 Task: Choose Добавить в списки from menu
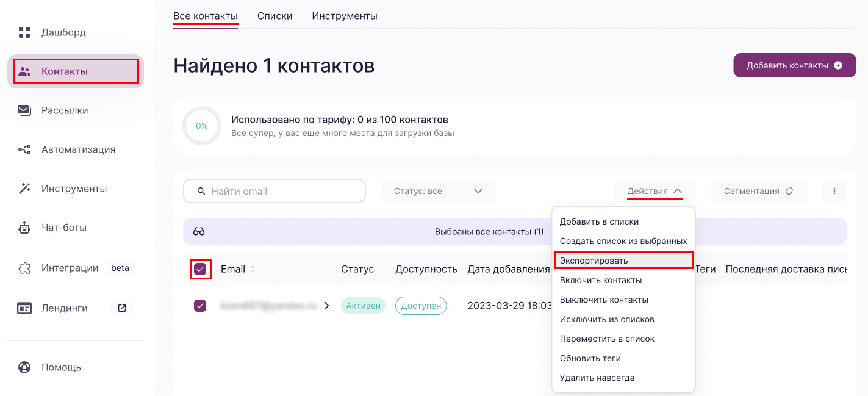pos(623,221)
